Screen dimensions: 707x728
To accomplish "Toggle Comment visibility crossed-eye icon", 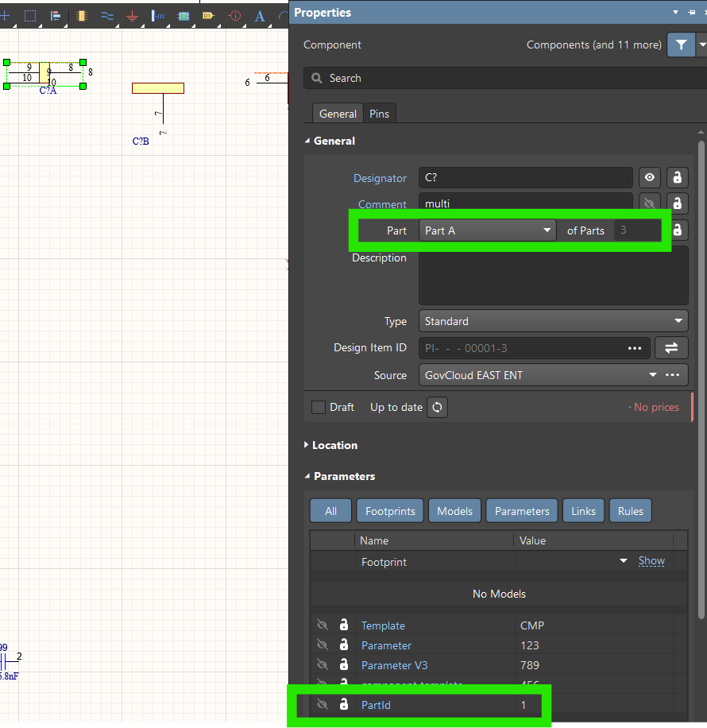I will (650, 203).
